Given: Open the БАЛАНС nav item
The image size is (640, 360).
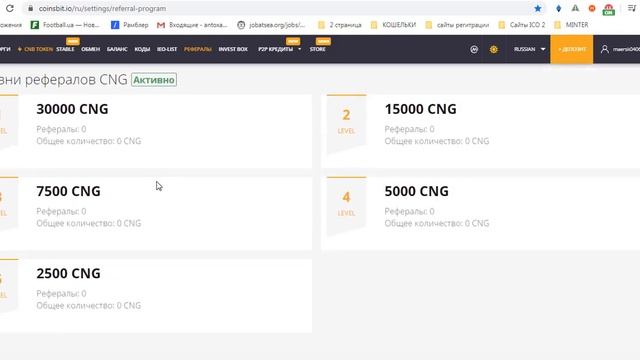Looking at the screenshot, I should click(117, 49).
